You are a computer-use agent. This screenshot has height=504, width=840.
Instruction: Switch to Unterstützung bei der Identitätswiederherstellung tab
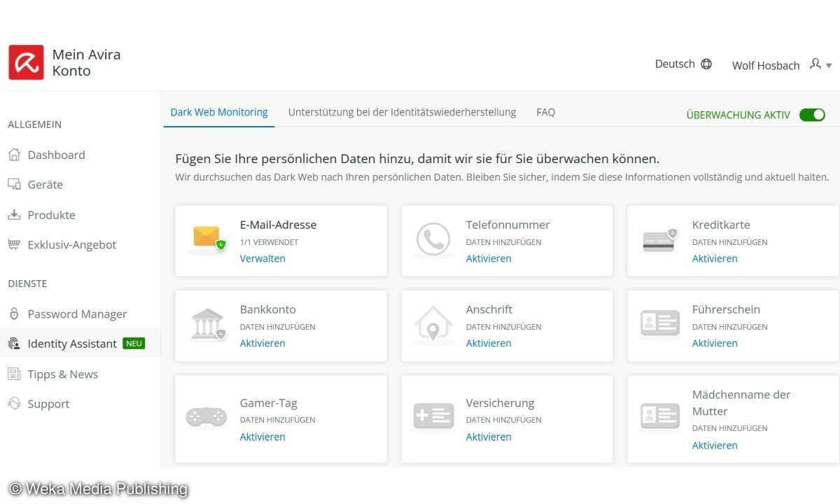point(402,112)
